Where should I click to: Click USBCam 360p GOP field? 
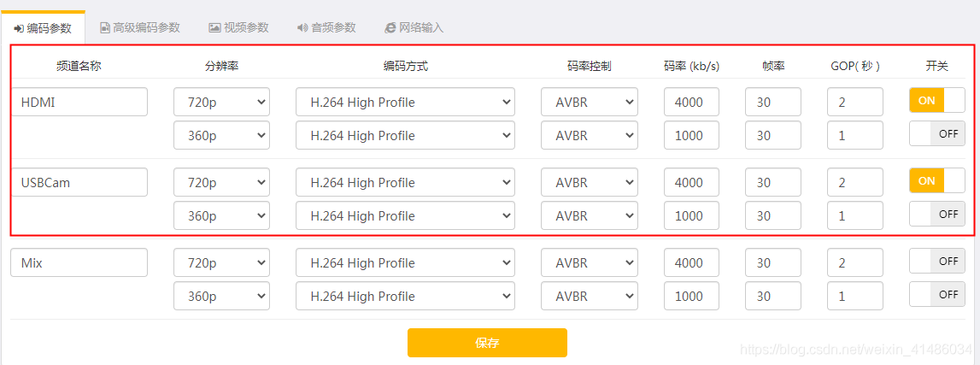(855, 215)
